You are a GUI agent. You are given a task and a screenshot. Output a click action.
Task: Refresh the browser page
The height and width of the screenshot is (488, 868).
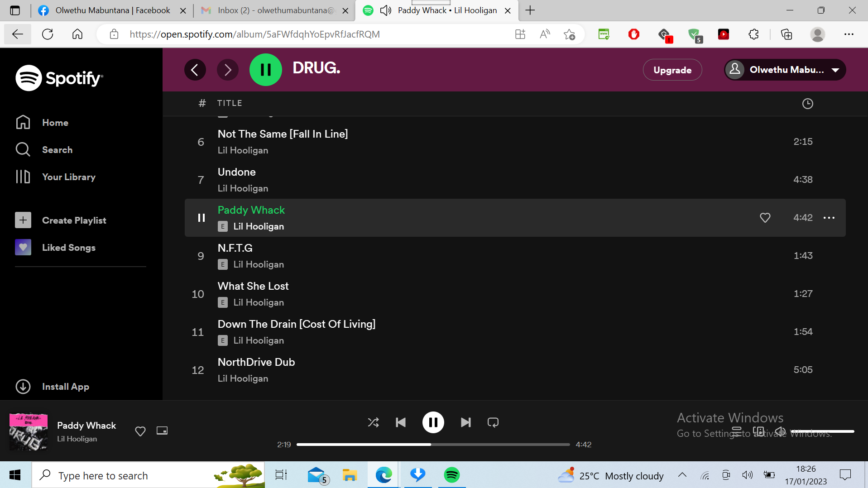coord(48,34)
